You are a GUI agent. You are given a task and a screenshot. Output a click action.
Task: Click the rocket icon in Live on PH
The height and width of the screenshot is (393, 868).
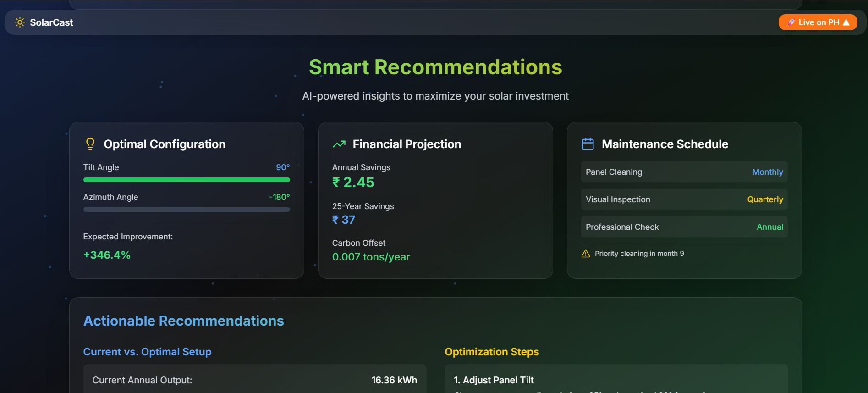tap(791, 22)
